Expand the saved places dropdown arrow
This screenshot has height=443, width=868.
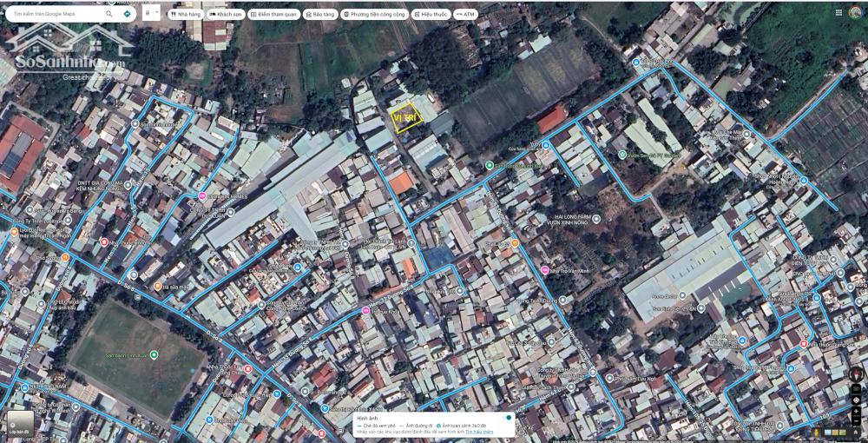(155, 14)
